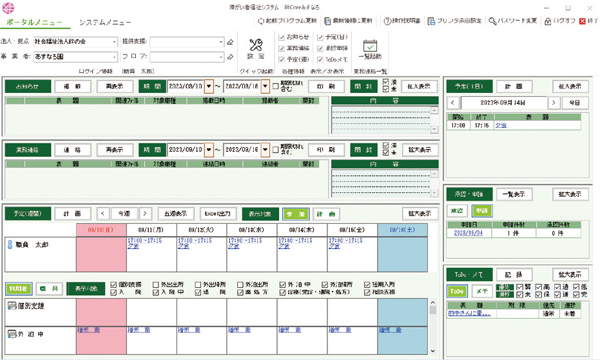Check 期限切れ含む in the 業務連絡 panel
This screenshot has width=600, height=360.
[x=276, y=150]
